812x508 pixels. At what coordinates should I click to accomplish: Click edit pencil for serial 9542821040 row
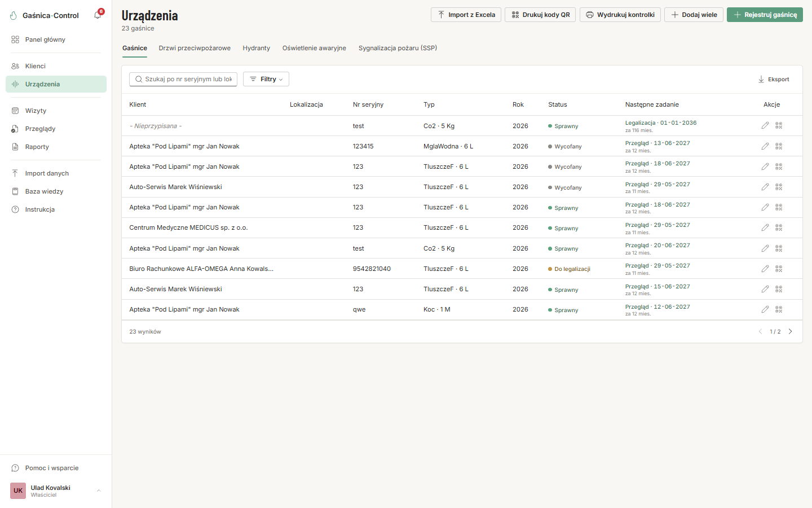click(765, 269)
